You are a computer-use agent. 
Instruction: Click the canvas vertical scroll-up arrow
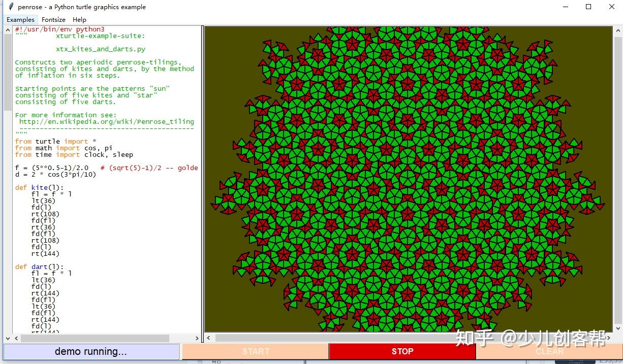pyautogui.click(x=617, y=30)
